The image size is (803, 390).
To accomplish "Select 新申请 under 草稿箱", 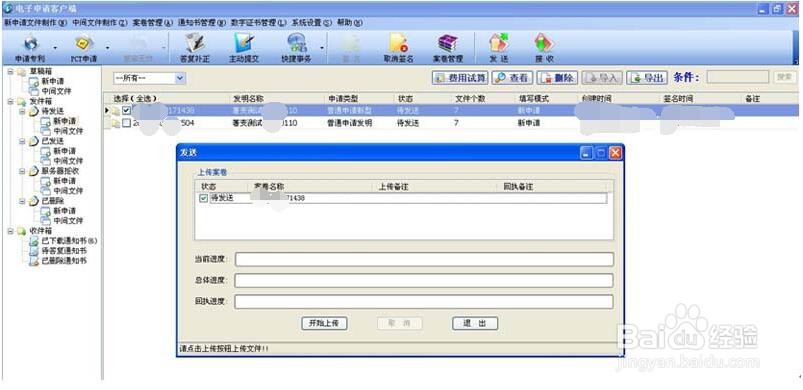I will tap(53, 81).
